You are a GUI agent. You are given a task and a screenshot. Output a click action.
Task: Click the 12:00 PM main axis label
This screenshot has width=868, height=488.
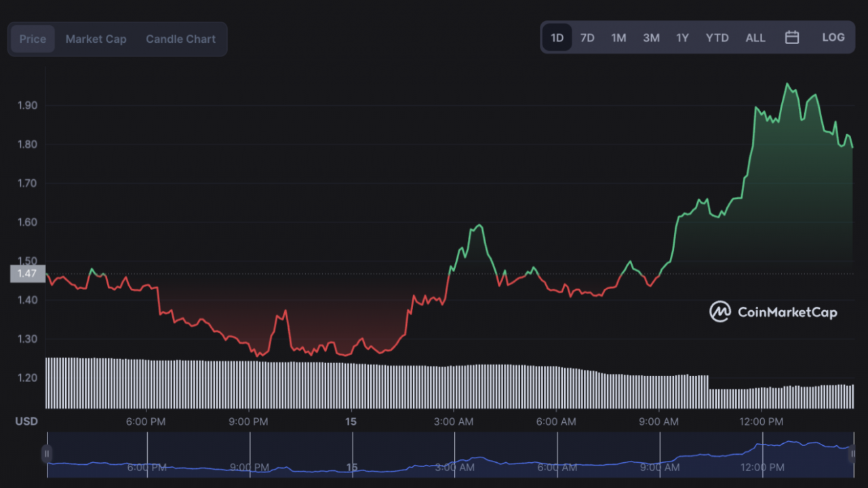pyautogui.click(x=762, y=421)
